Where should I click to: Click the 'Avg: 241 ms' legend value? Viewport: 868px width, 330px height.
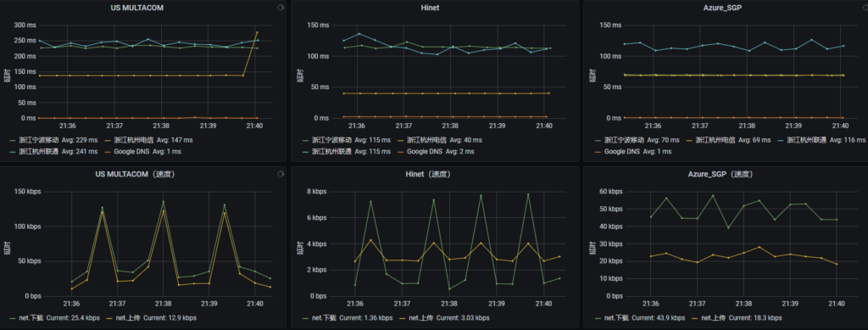tap(81, 151)
